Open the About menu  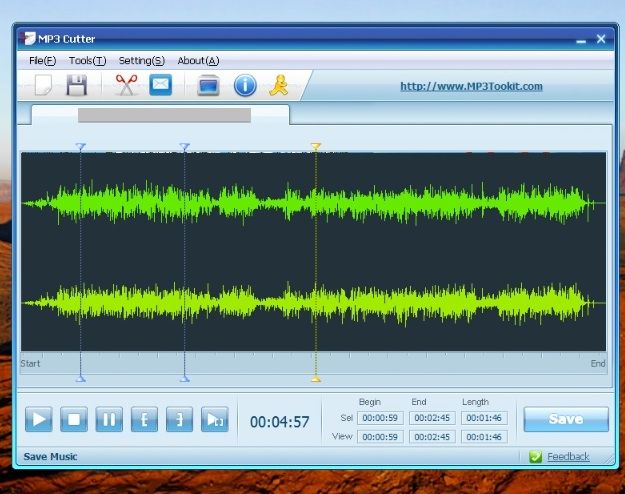198,61
